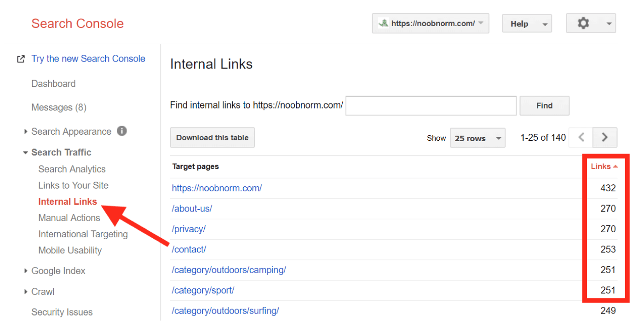The width and height of the screenshot is (644, 327).
Task: Open the Help dropdown
Action: pyautogui.click(x=527, y=24)
